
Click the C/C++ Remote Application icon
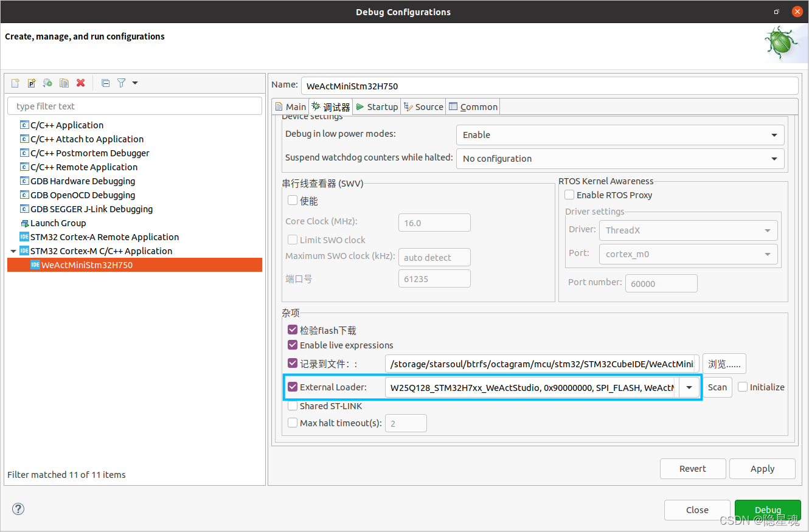pos(24,167)
